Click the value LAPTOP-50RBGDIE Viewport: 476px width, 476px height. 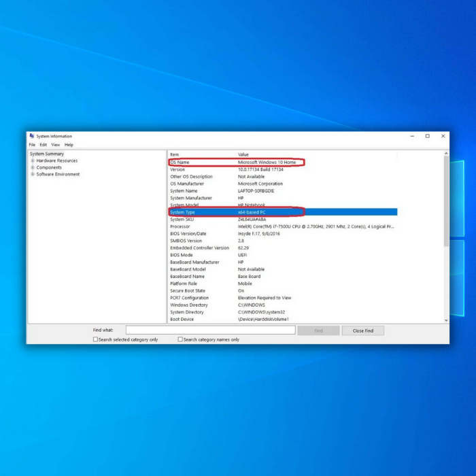(256, 190)
